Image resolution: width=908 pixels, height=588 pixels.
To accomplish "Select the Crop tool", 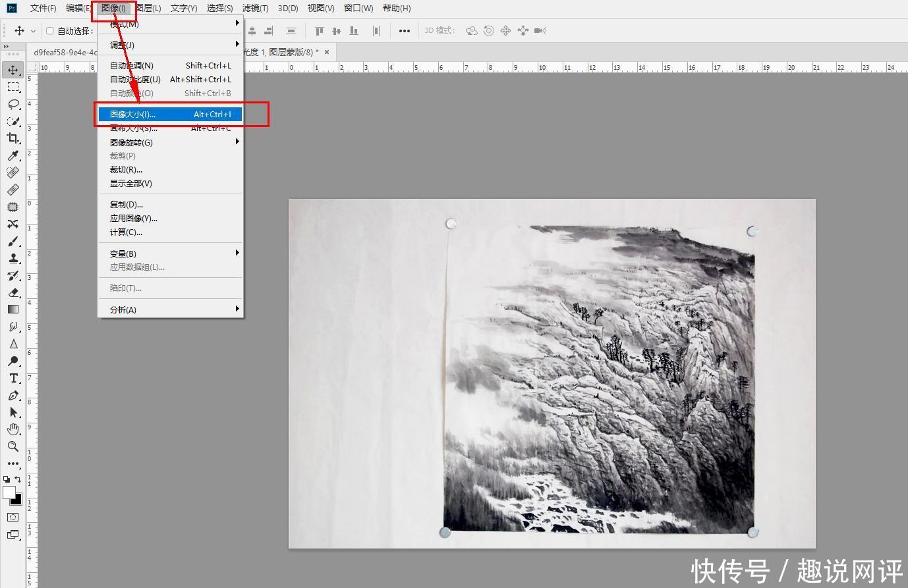I will [13, 138].
